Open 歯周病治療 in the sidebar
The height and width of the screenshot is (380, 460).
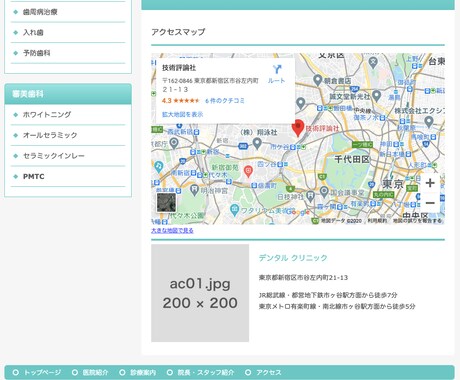click(40, 12)
